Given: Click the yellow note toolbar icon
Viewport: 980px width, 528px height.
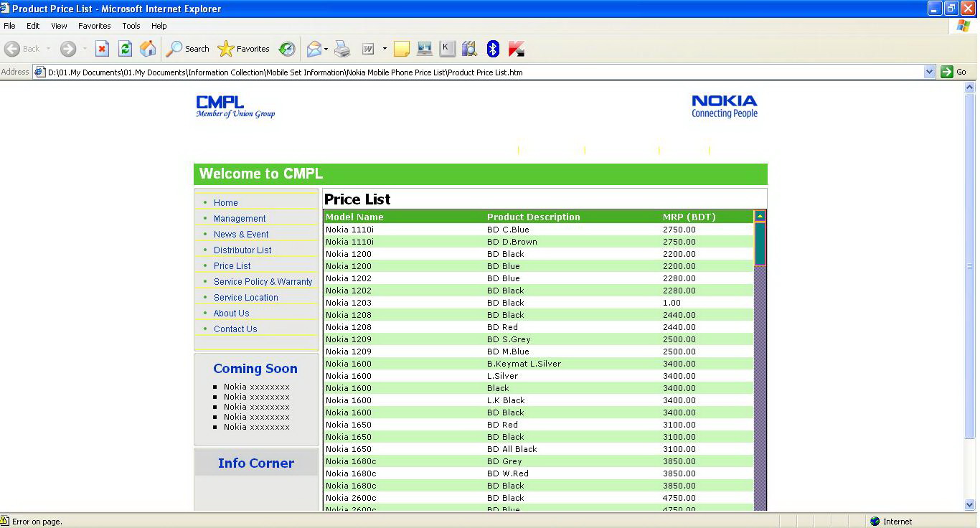Looking at the screenshot, I should 402,49.
